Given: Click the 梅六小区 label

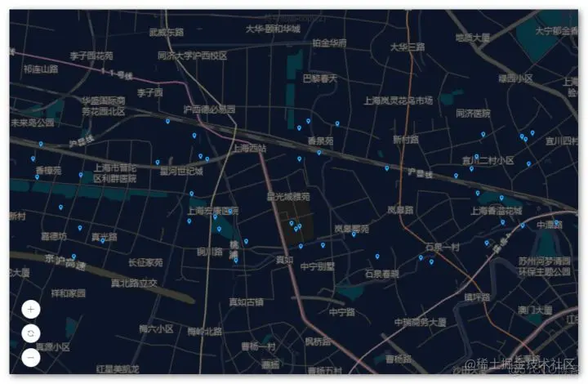Looking at the screenshot, I should tap(156, 329).
